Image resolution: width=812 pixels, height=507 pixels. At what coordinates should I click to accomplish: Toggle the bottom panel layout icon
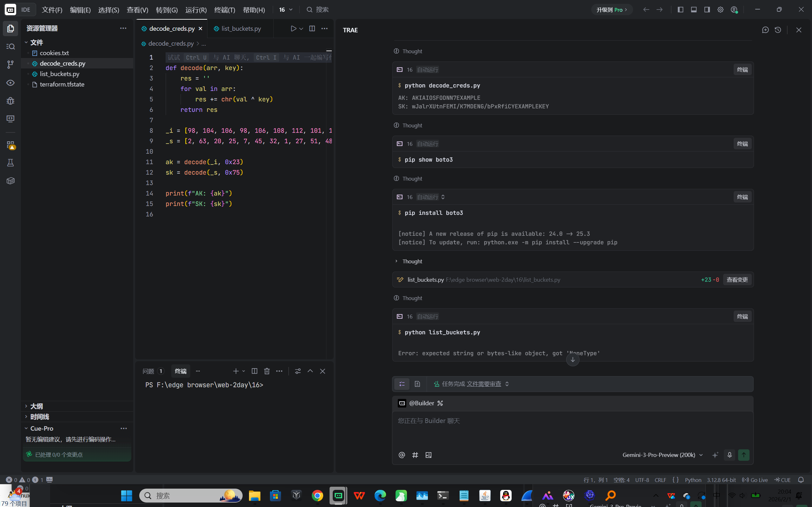(x=694, y=10)
